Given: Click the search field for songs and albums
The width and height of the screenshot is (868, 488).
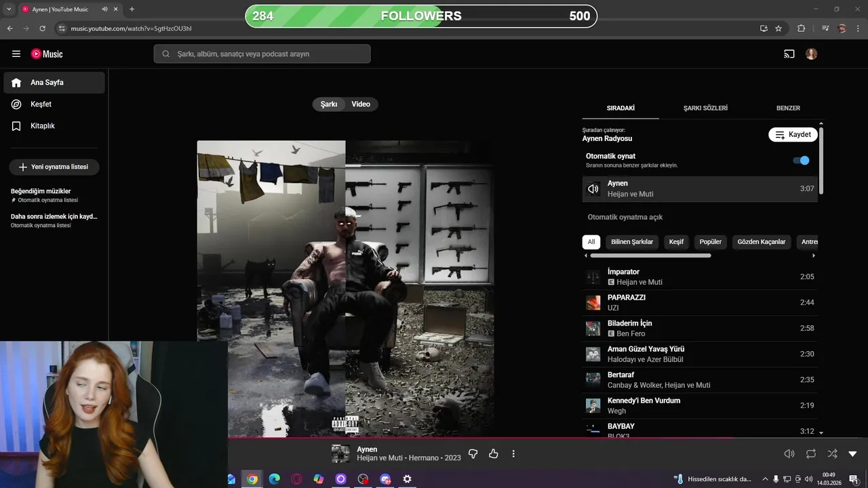Looking at the screenshot, I should 262,54.
